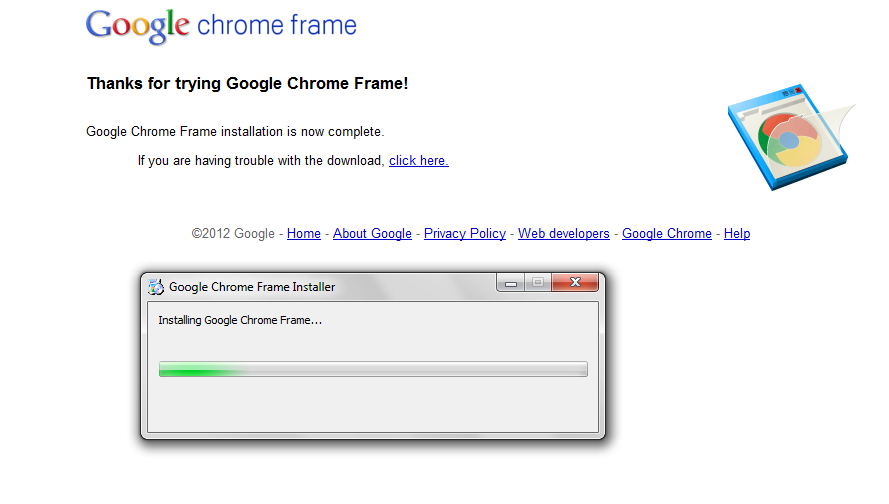Click the "having trouble with the download" text
Image resolution: width=889 pixels, height=504 pixels.
[260, 161]
